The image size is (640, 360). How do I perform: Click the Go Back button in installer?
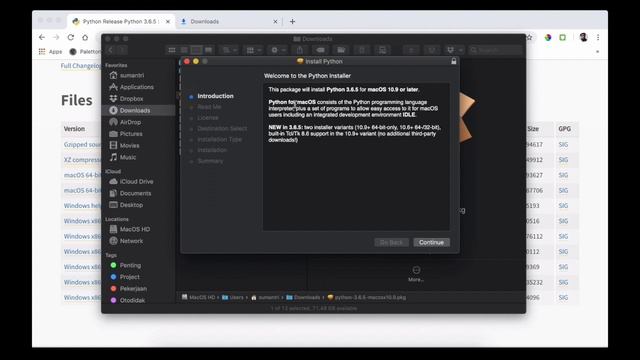point(391,242)
